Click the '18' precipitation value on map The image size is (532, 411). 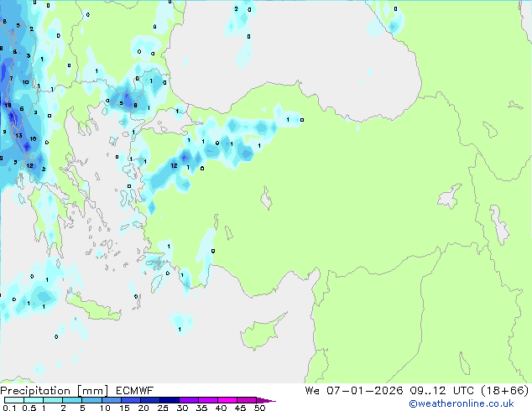click(x=8, y=105)
